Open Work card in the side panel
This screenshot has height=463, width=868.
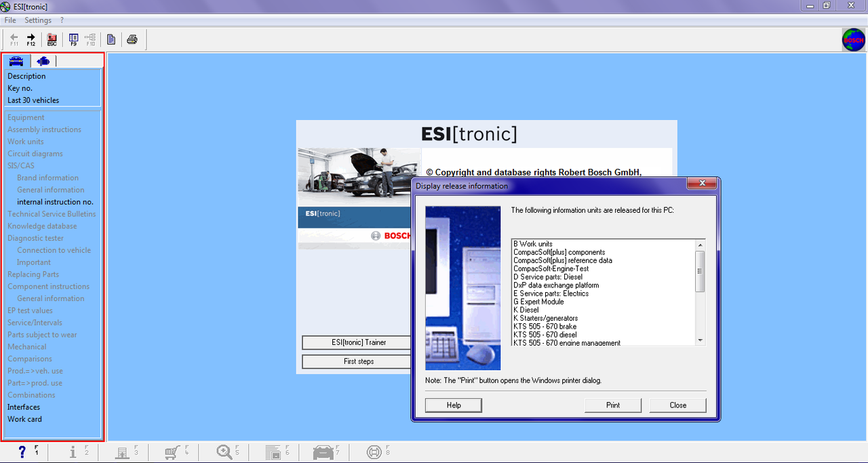pos(24,419)
